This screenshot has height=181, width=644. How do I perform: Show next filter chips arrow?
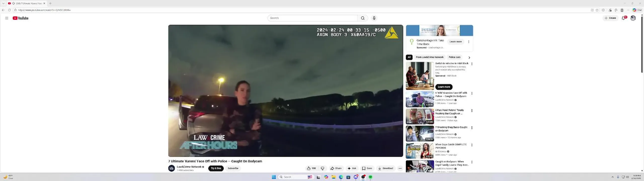pyautogui.click(x=469, y=57)
